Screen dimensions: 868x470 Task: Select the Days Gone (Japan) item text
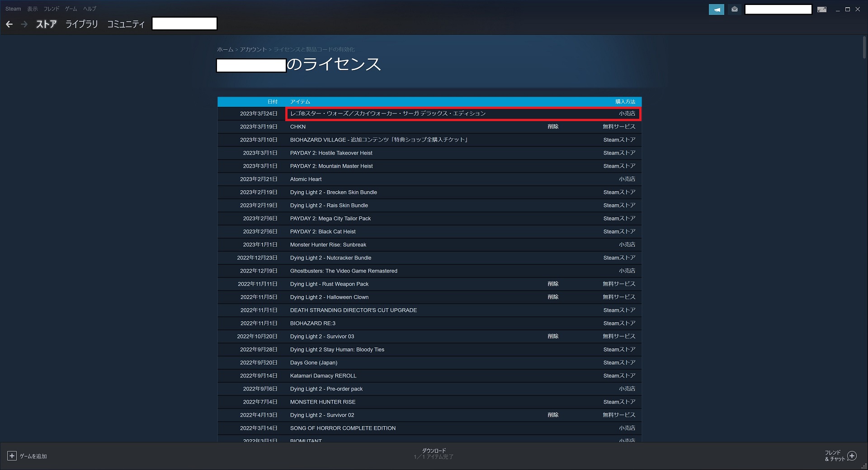(314, 362)
